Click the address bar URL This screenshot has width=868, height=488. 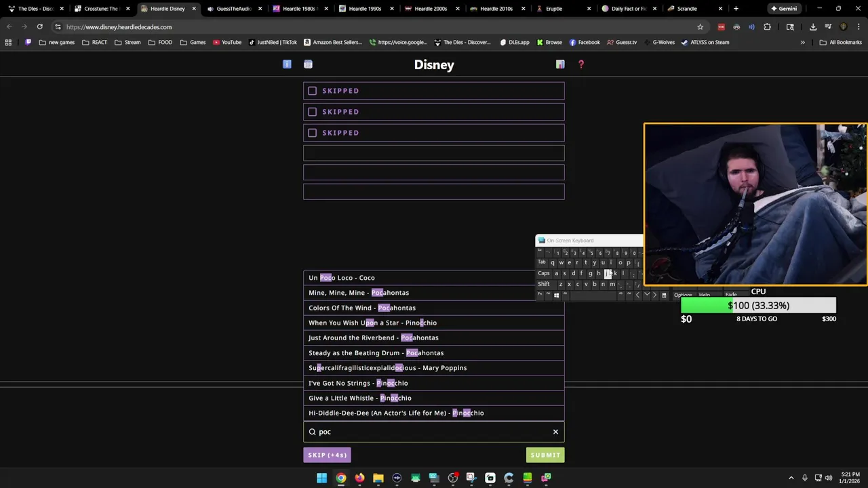point(119,27)
